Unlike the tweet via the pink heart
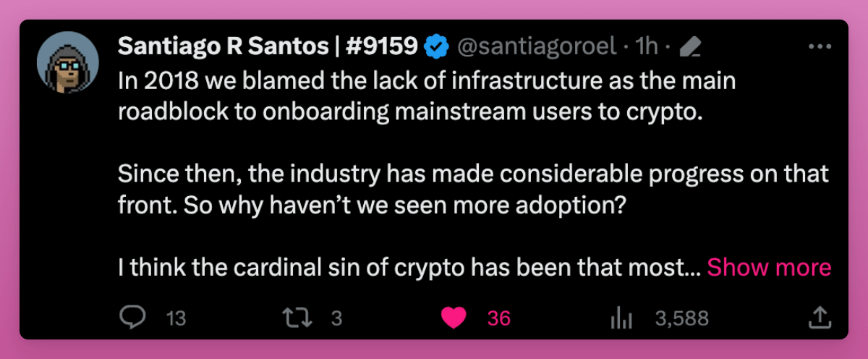 454,317
